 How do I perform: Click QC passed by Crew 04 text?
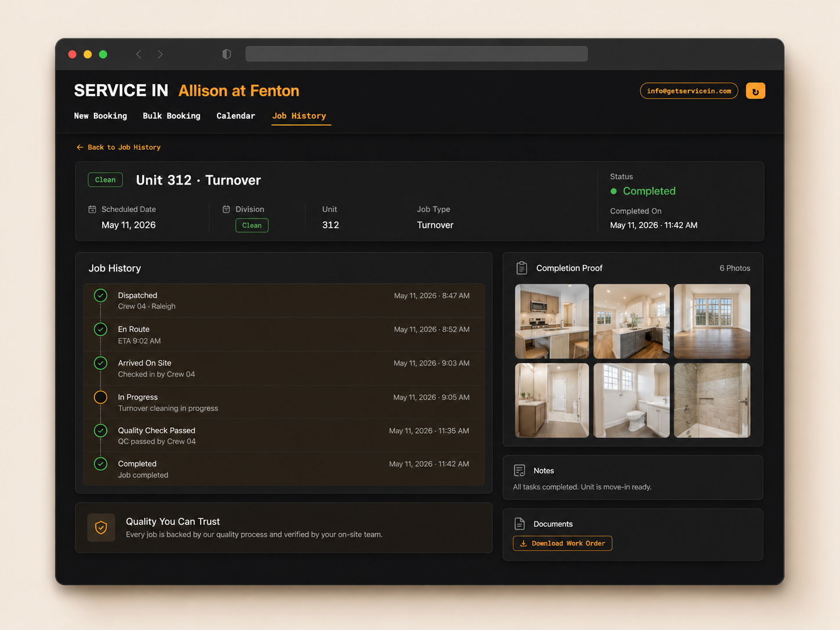click(157, 441)
